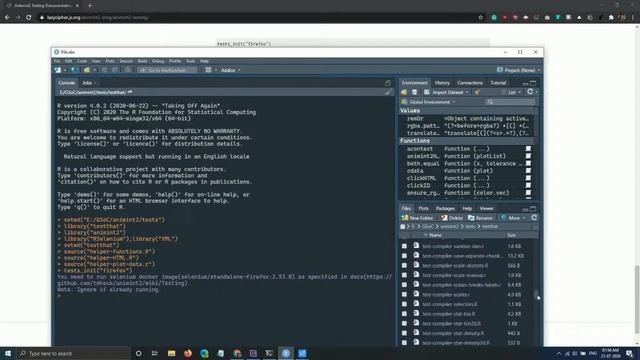Screen dimensions: 640x360
Task: Click the Save Workspace icon in Environment pane
Action: click(x=414, y=92)
